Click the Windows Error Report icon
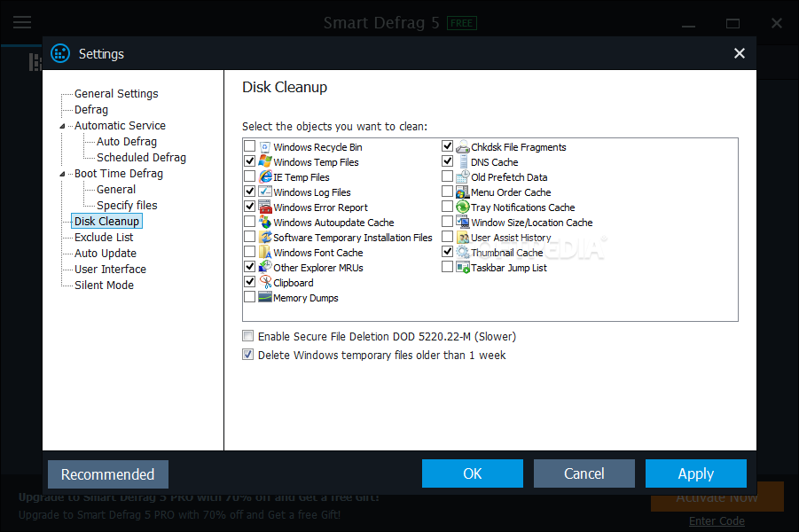 [x=265, y=207]
